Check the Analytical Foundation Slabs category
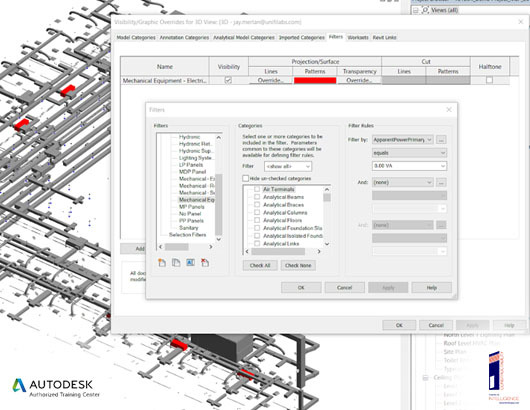The height and width of the screenshot is (410, 530). coord(257,228)
